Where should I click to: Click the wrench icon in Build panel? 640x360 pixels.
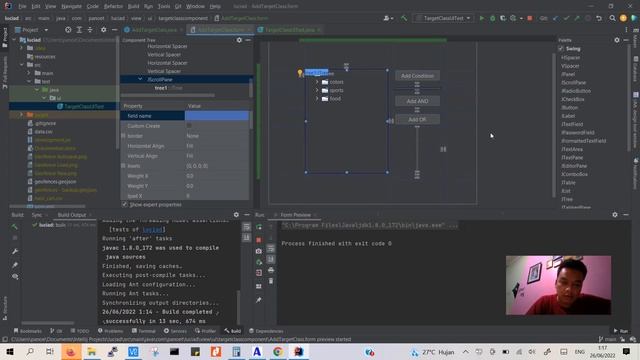[x=15, y=251]
